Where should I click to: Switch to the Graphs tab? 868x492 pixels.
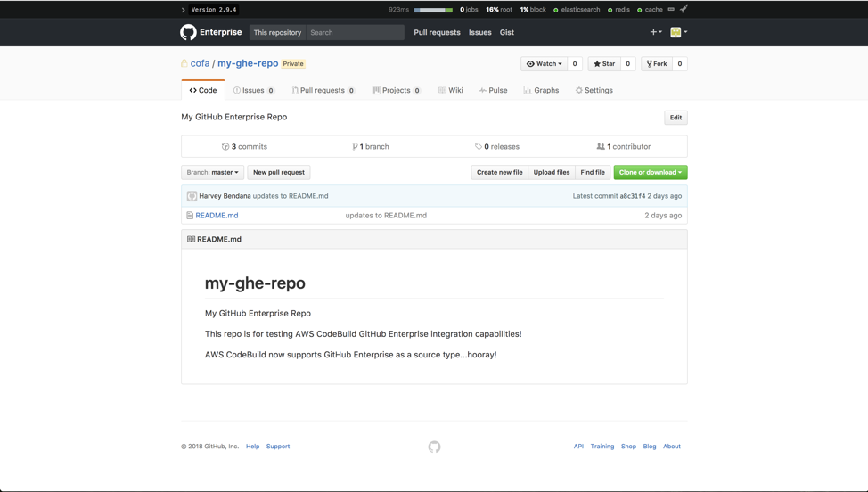(542, 90)
